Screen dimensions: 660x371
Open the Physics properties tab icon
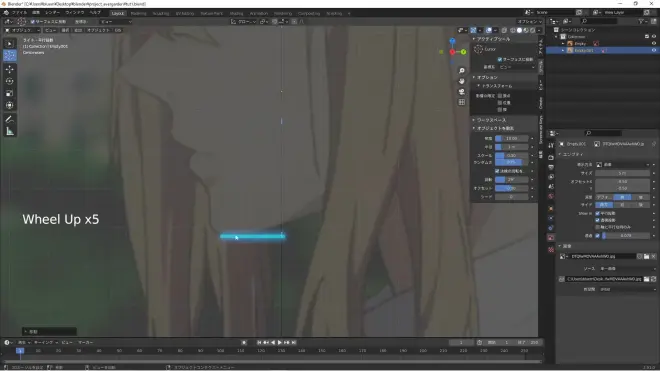[x=551, y=218]
